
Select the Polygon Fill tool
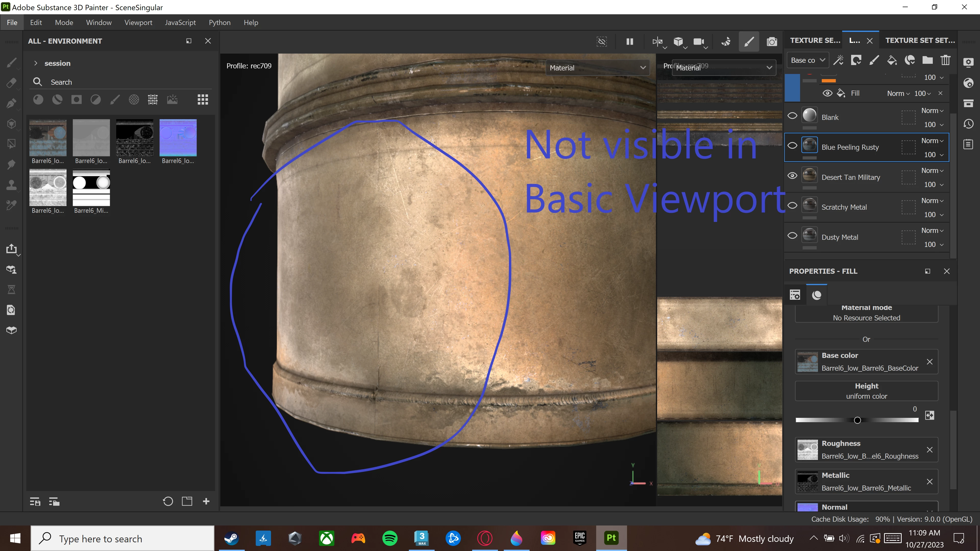11,144
